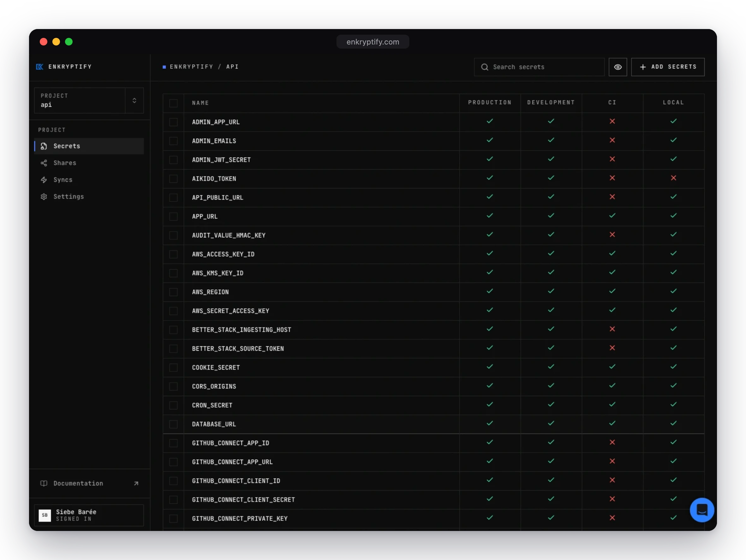Click the AWS_KMS_KEY_ID secret name

(x=218, y=273)
